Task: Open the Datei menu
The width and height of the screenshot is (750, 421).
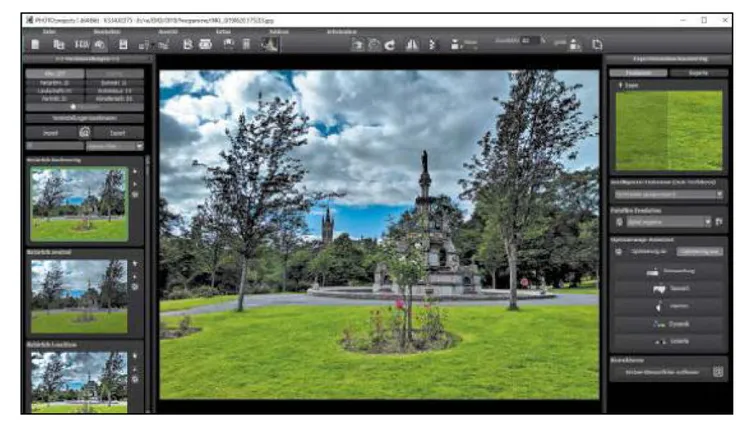Action: [49, 32]
